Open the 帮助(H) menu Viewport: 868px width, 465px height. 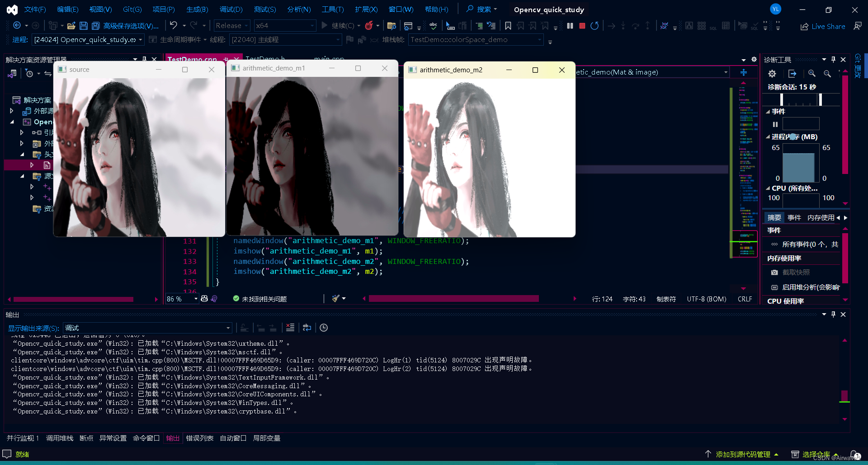click(437, 9)
